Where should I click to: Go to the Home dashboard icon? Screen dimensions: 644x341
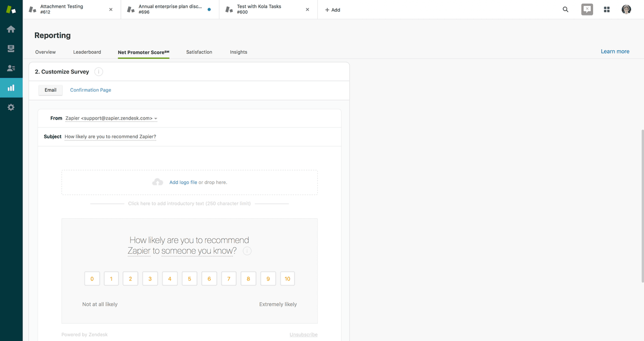click(x=11, y=29)
